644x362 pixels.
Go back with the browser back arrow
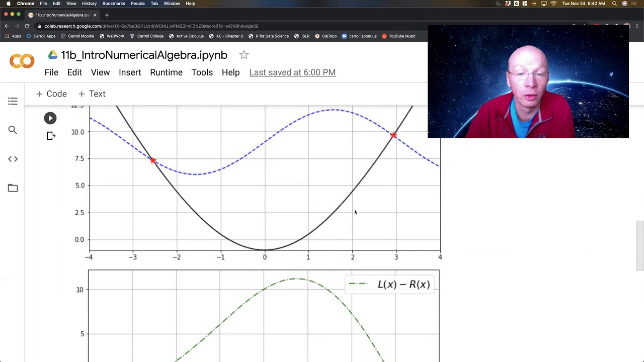tap(7, 26)
